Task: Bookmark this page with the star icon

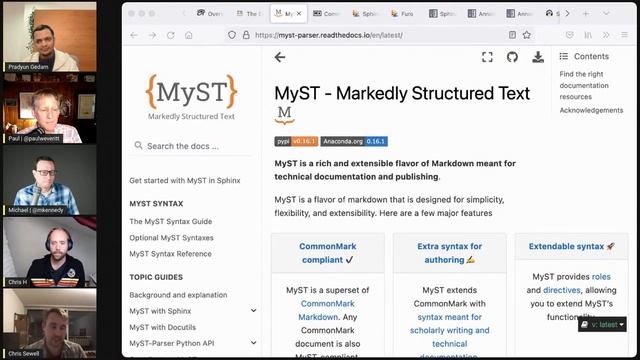Action: point(527,35)
